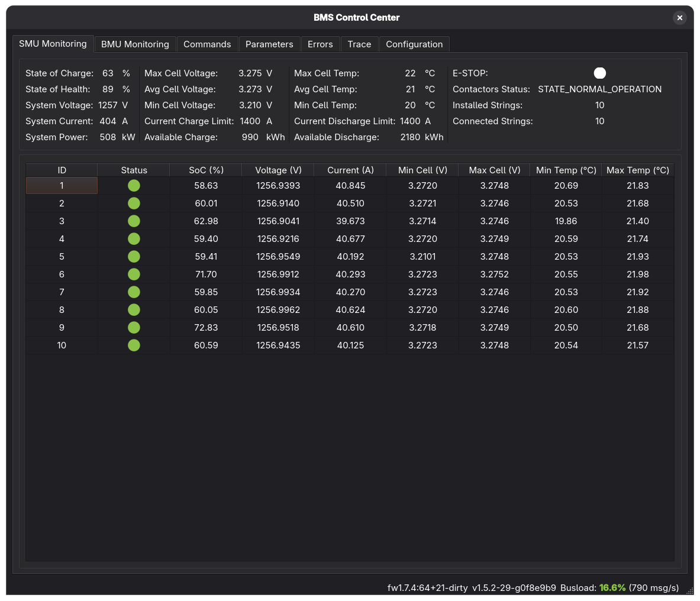Click green status indicator of string 4
This screenshot has width=700, height=601.
pyautogui.click(x=134, y=239)
